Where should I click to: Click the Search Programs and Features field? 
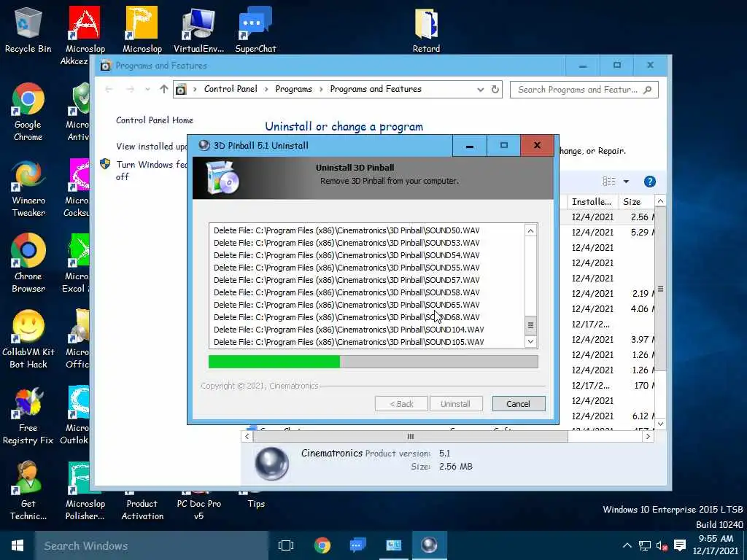click(x=584, y=90)
